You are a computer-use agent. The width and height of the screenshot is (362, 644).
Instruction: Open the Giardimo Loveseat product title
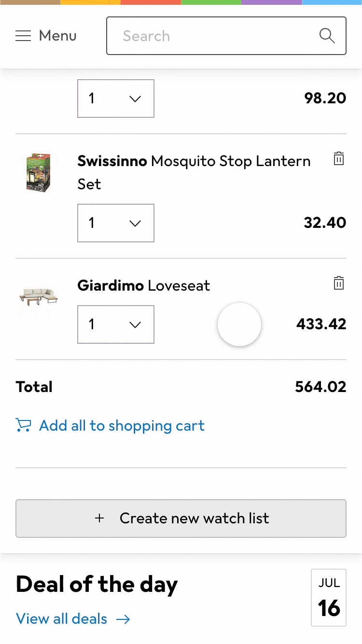(x=143, y=285)
